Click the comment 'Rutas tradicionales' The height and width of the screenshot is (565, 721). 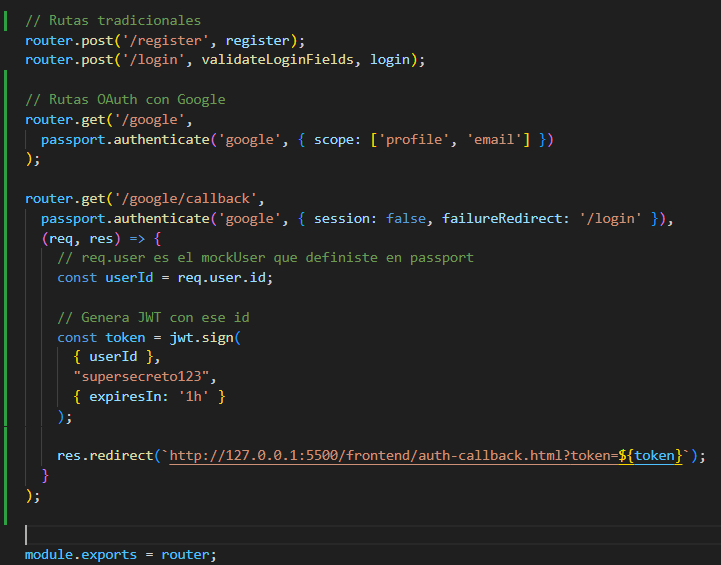[113, 21]
